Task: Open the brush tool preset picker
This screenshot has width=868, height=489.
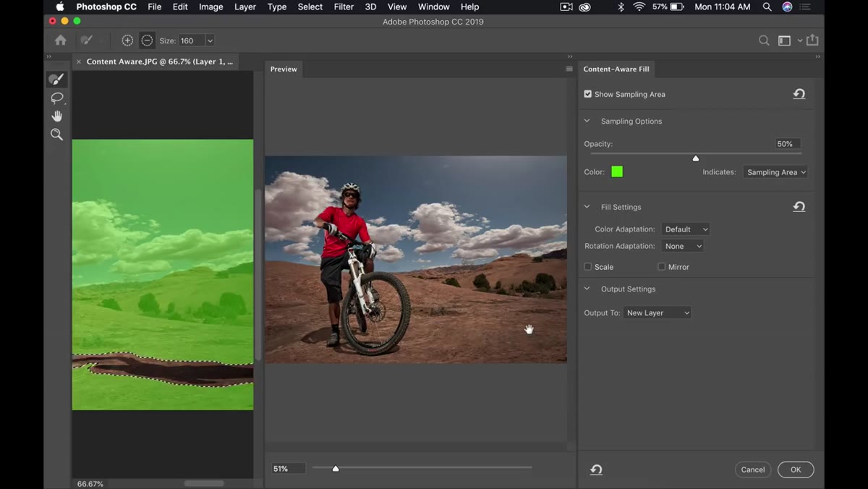Action: pos(87,41)
